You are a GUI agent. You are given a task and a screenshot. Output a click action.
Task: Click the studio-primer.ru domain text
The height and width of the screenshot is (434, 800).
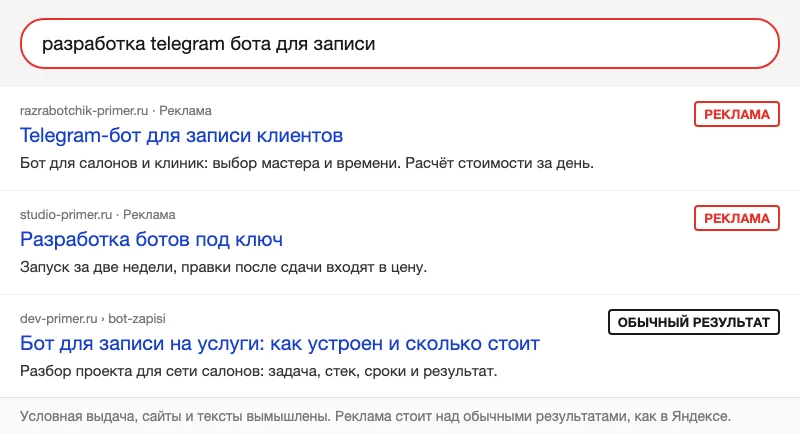66,215
